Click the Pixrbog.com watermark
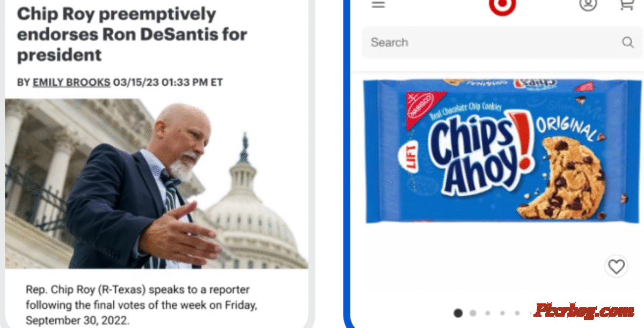Screen dimensions: 644x328 click(584, 311)
